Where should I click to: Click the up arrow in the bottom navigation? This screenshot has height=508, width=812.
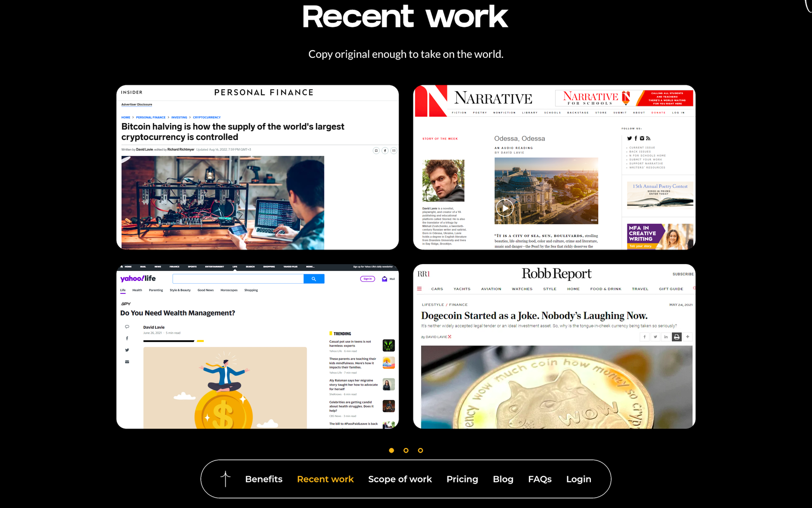pos(225,479)
